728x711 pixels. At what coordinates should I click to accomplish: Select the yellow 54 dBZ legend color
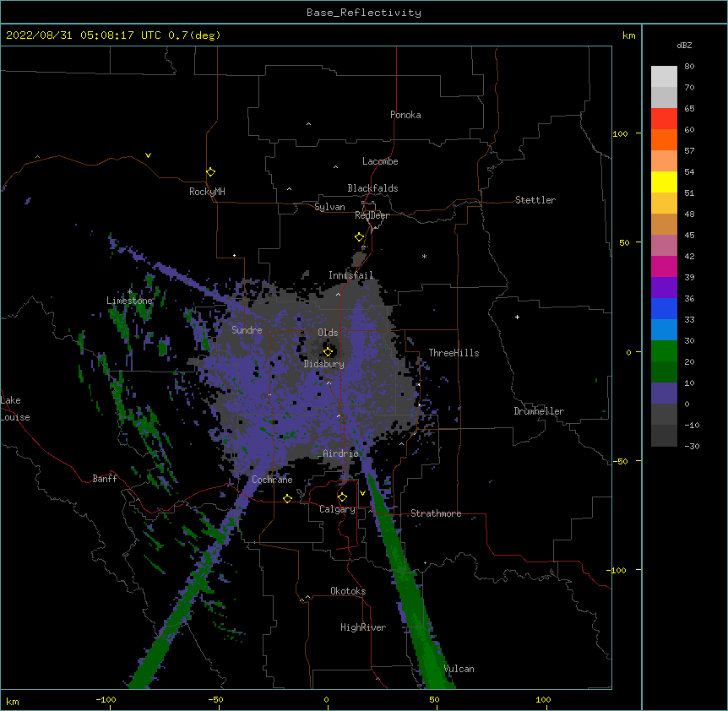coord(664,182)
